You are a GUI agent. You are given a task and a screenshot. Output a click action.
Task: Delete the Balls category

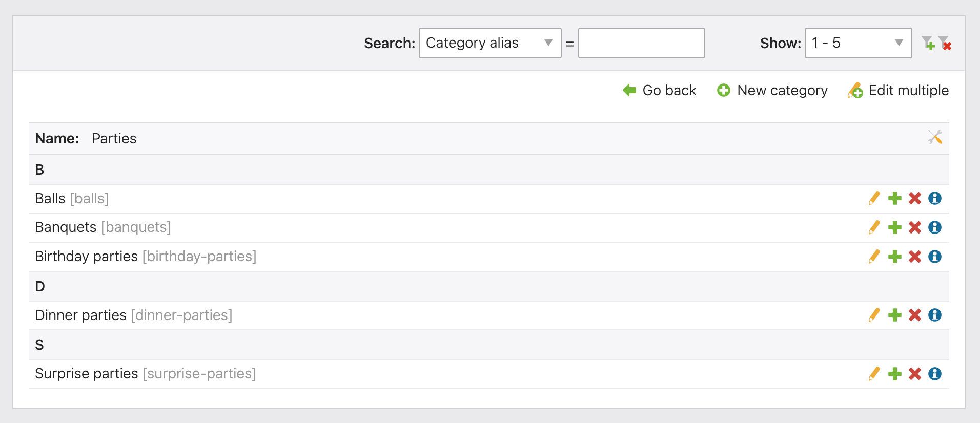[915, 198]
